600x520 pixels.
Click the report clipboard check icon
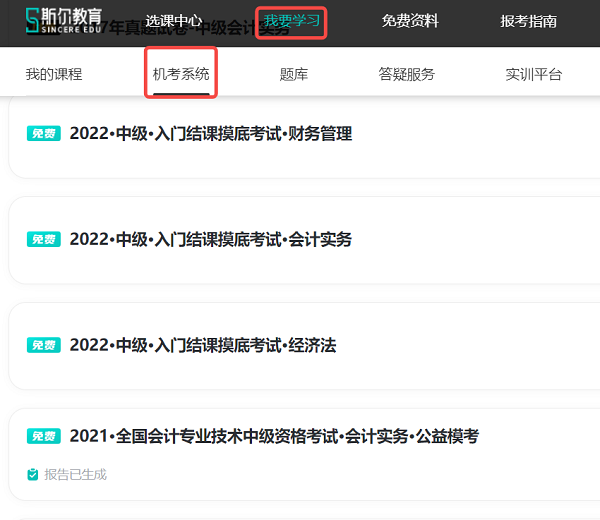(33, 474)
